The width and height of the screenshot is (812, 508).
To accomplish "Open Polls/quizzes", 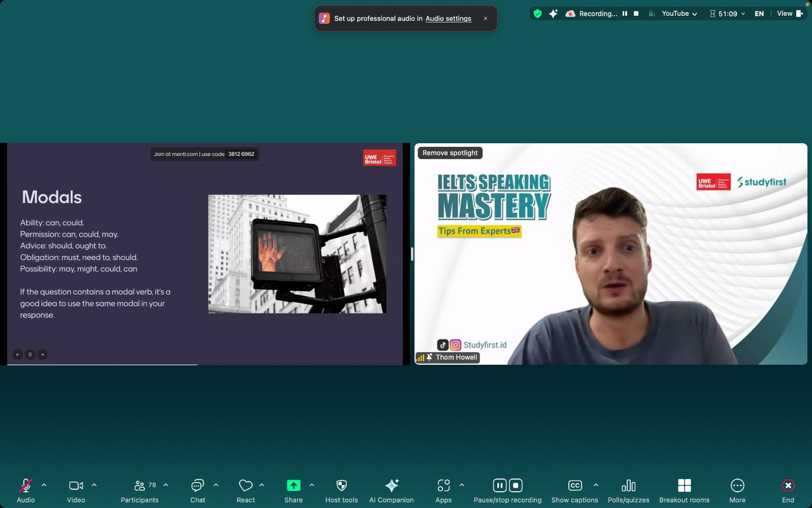I will click(x=628, y=490).
